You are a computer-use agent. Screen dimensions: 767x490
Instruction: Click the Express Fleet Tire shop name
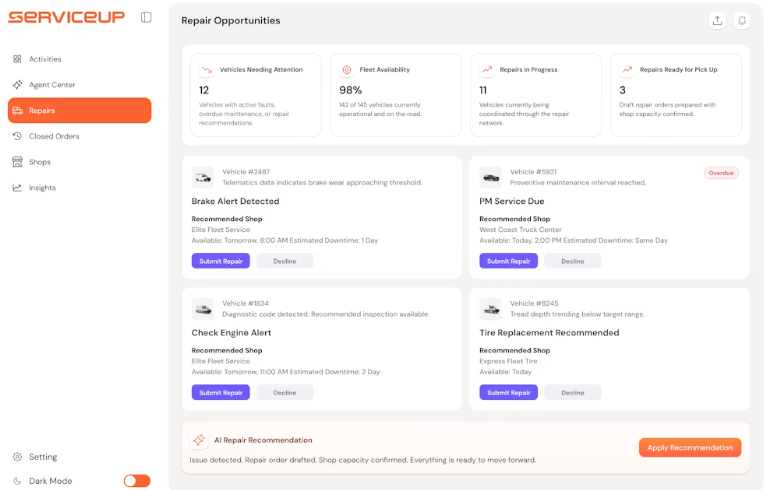(508, 361)
